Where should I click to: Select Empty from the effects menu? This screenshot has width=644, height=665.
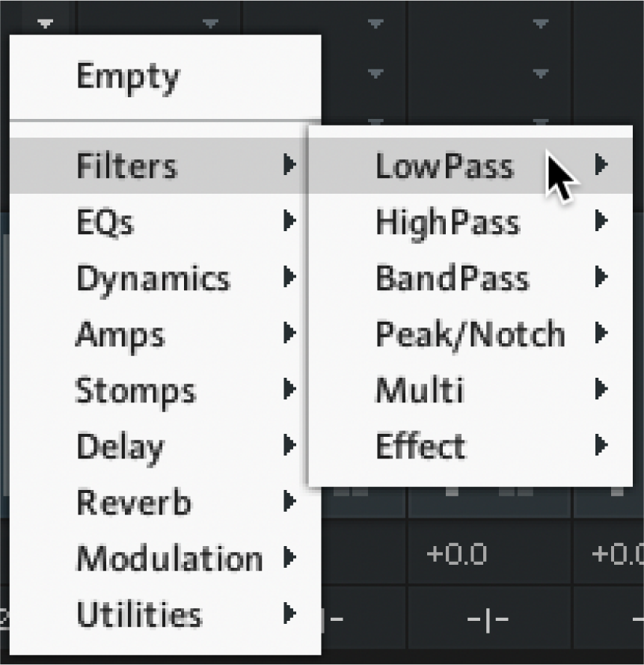[x=128, y=77]
